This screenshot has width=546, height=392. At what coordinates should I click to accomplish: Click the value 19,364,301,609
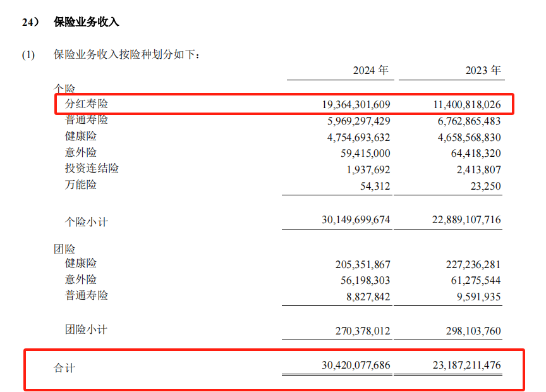click(x=356, y=104)
